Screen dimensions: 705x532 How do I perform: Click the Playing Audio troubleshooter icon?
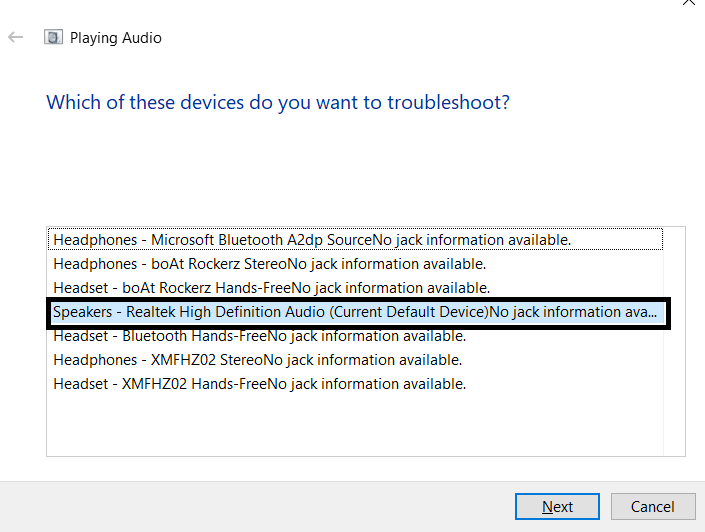[53, 37]
